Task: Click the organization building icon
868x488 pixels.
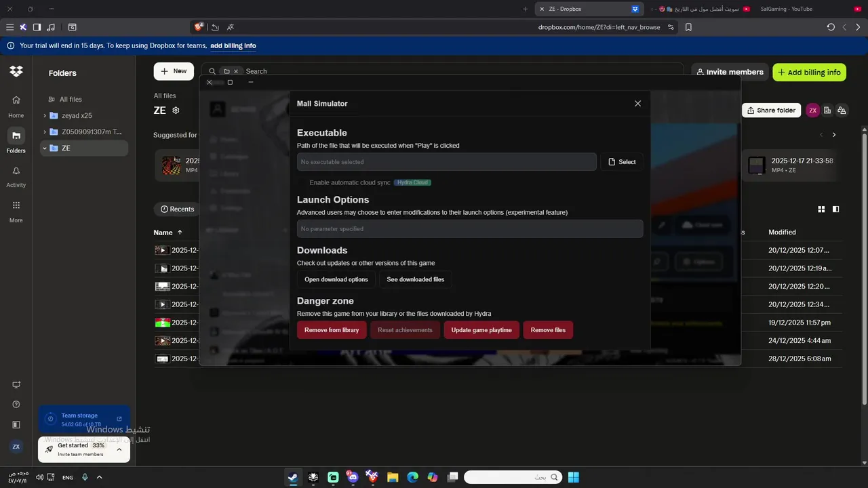Action: tap(827, 110)
